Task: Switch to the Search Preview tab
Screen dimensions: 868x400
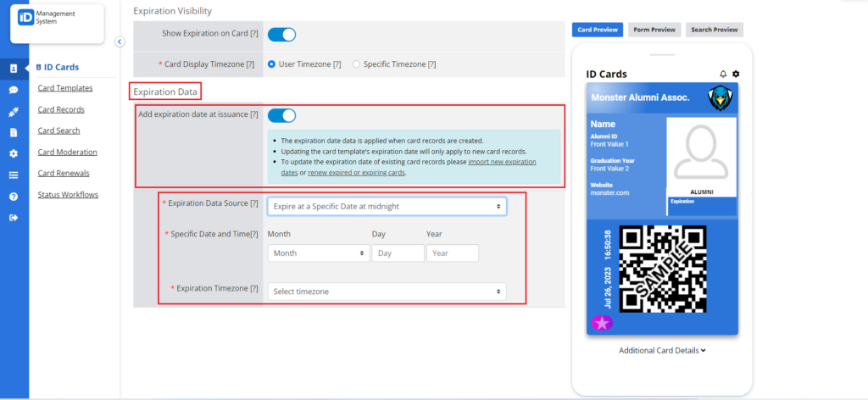Action: tap(714, 30)
